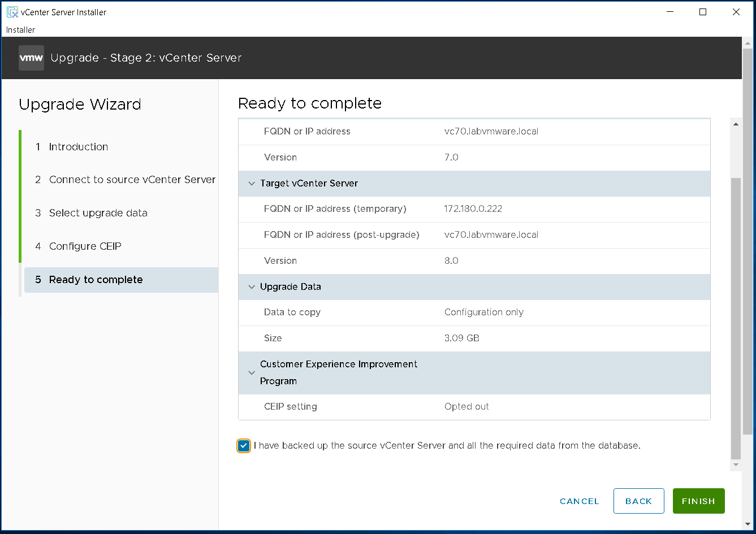Click the vCenter Server Installer title icon
The image size is (756, 534).
[12, 12]
